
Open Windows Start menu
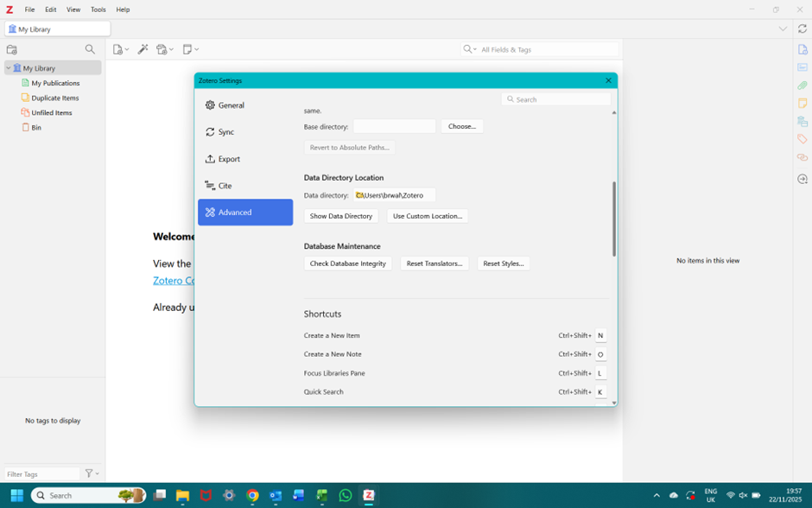point(17,496)
